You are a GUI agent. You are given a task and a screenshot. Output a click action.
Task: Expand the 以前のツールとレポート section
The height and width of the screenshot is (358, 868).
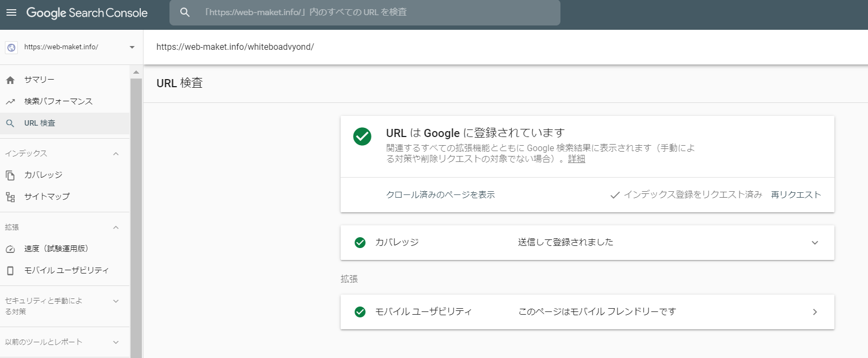coord(115,342)
